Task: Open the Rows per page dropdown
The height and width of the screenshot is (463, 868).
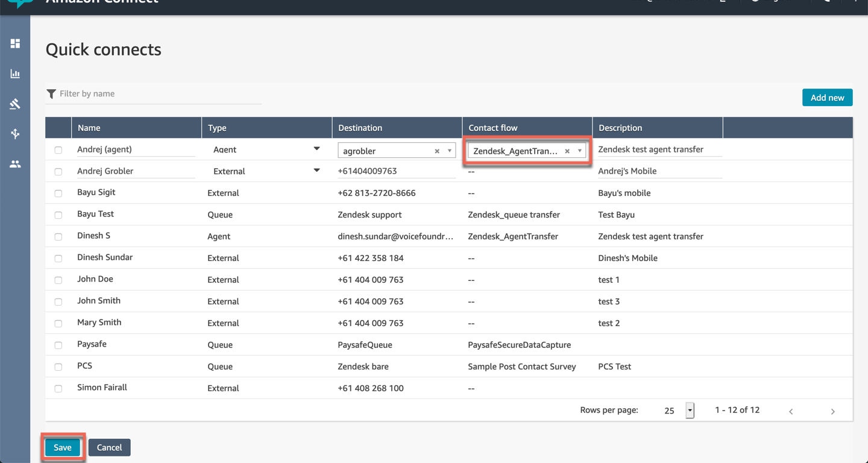Action: pos(690,411)
